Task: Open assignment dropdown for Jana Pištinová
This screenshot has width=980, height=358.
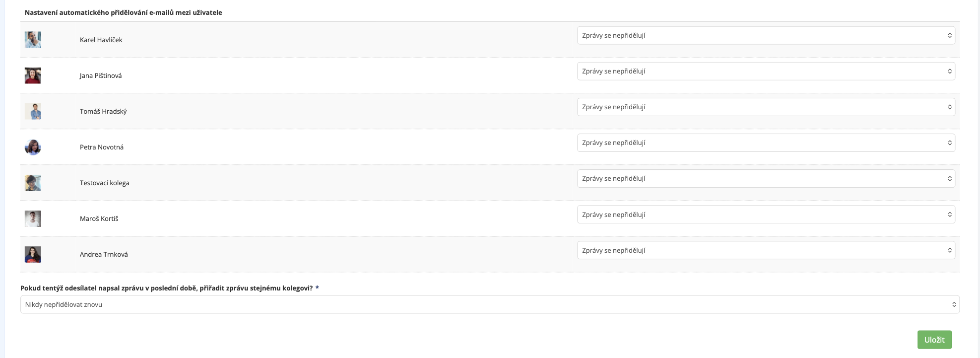Action: coord(766,71)
